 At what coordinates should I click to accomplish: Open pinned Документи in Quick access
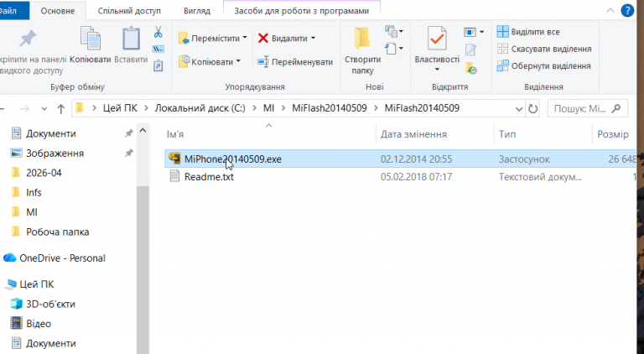(x=51, y=133)
